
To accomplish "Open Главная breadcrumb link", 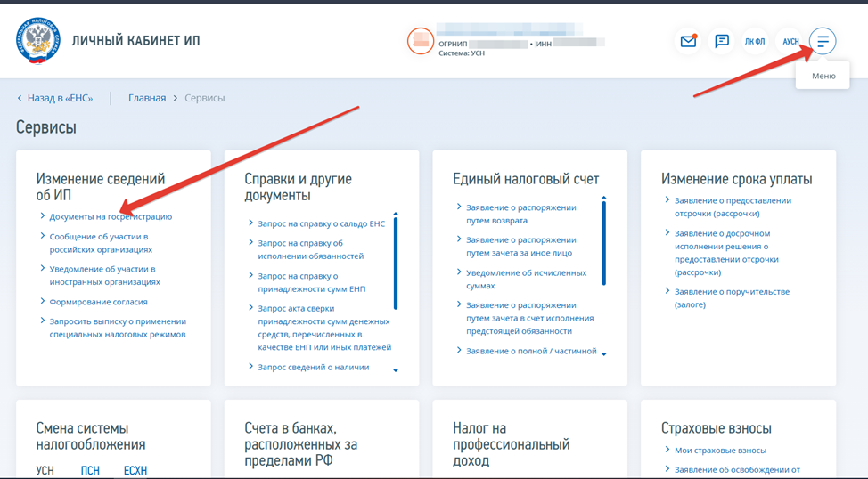I will [x=147, y=98].
